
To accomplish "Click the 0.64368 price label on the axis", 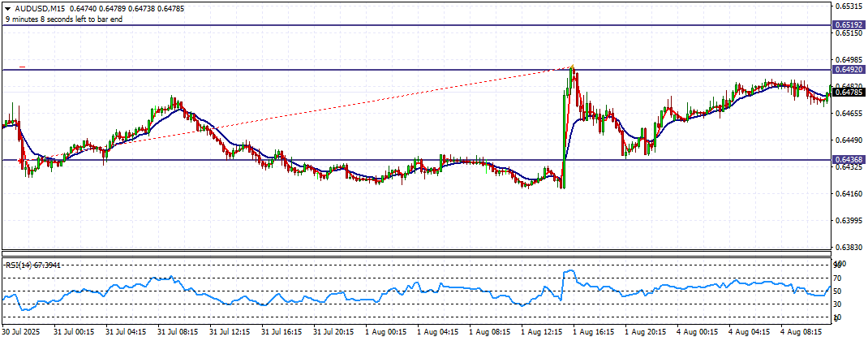I will tap(848, 160).
